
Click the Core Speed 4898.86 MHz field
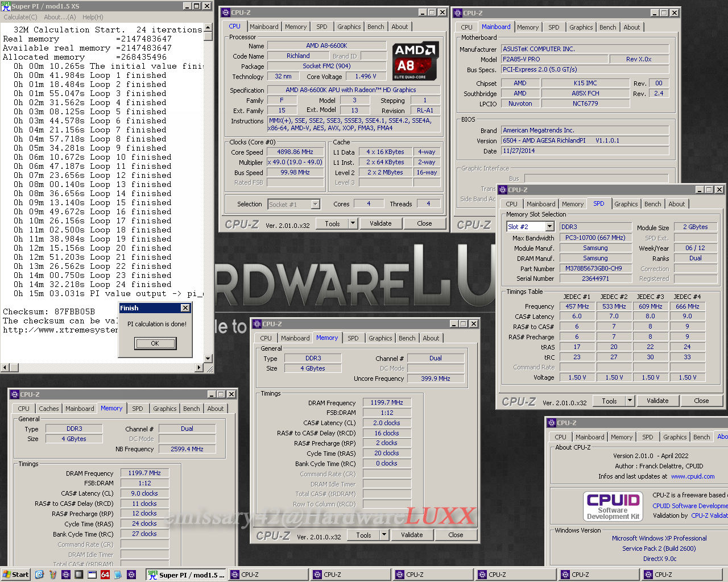pos(295,152)
